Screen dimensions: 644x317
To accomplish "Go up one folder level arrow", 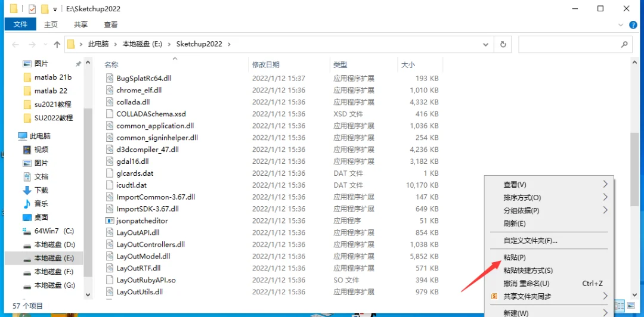I will pyautogui.click(x=57, y=44).
